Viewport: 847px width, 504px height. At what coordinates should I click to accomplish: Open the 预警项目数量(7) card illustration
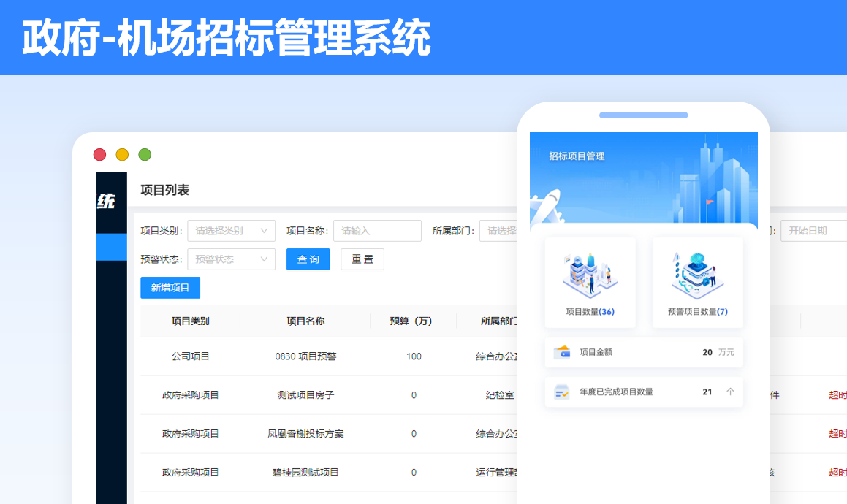point(697,275)
